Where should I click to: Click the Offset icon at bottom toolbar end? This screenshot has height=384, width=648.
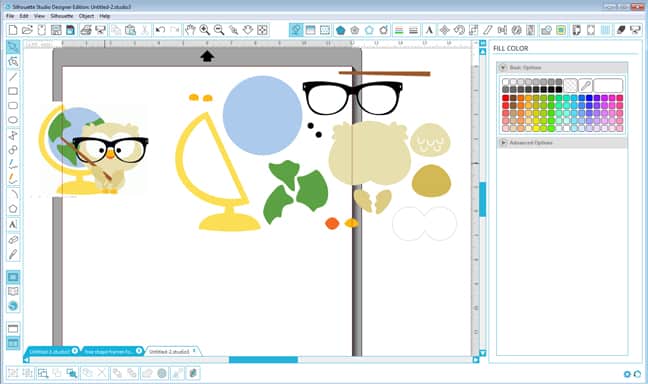[193, 373]
